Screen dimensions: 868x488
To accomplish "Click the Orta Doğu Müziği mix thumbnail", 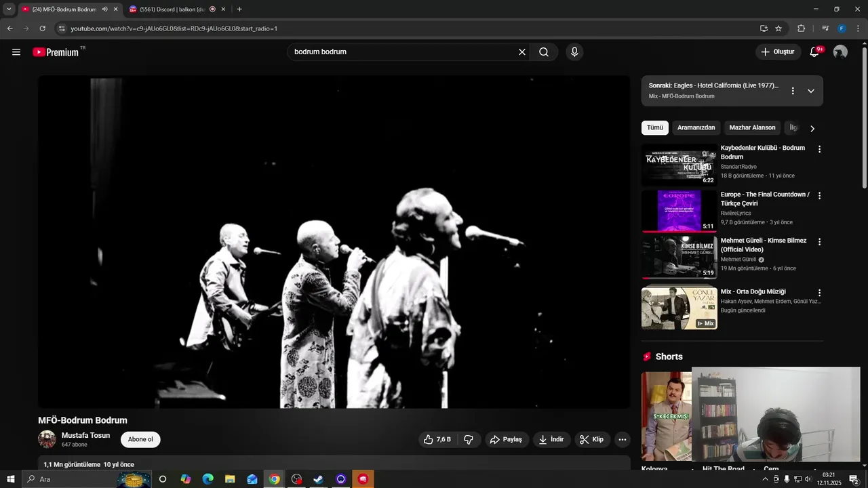I will [x=679, y=308].
